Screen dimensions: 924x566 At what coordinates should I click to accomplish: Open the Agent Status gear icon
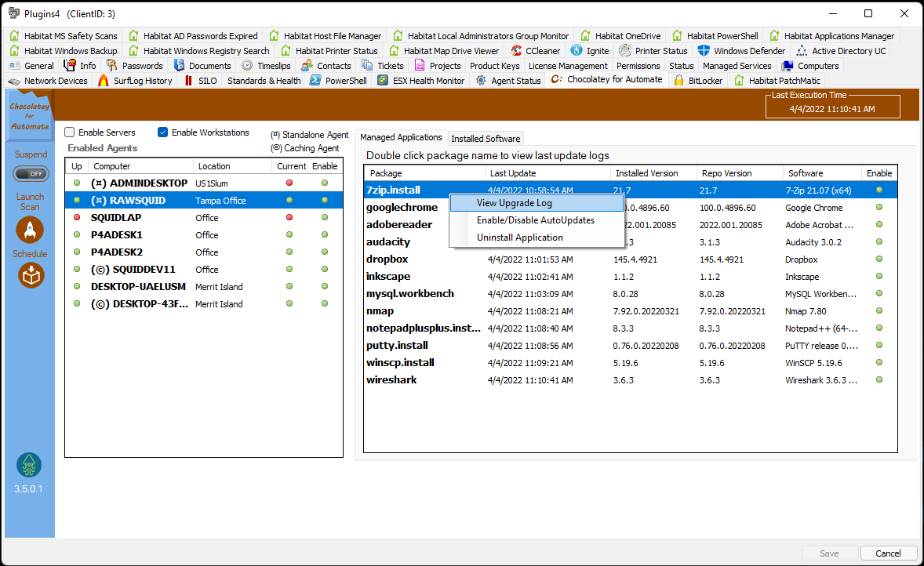click(479, 79)
